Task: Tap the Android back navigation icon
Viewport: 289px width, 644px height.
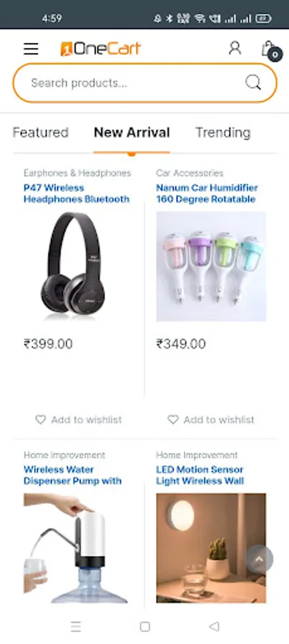Action: 214,626
